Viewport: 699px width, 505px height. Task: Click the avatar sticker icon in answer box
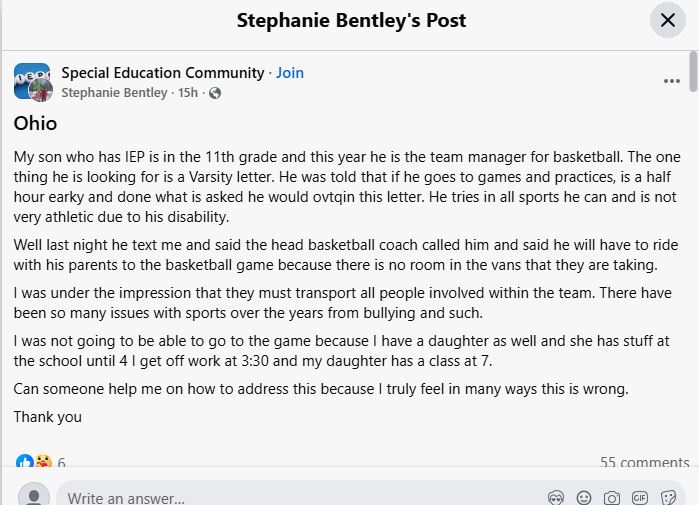[556, 497]
